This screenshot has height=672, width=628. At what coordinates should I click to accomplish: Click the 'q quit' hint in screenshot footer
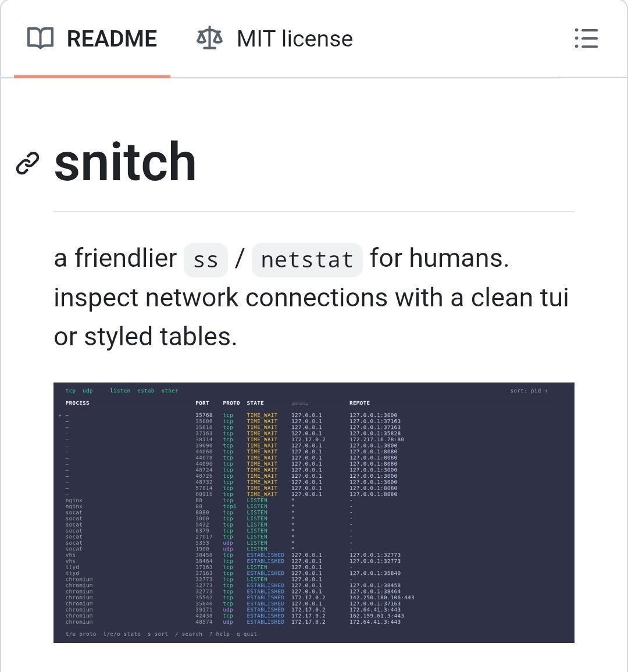(247, 634)
